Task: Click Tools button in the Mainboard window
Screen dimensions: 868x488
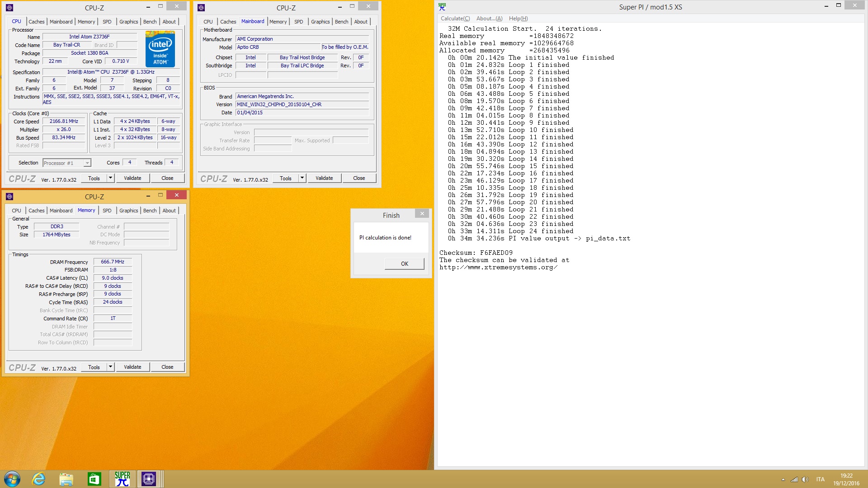Action: [x=286, y=178]
